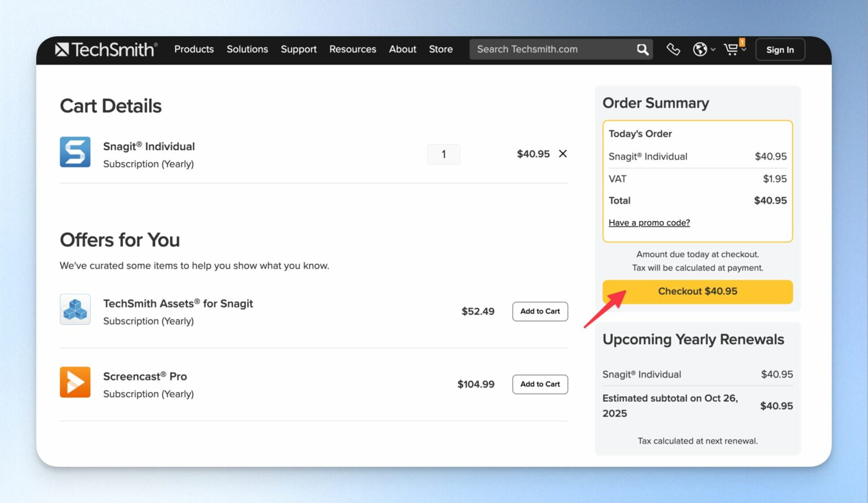Go to the Store page
The height and width of the screenshot is (503, 868).
click(x=441, y=50)
